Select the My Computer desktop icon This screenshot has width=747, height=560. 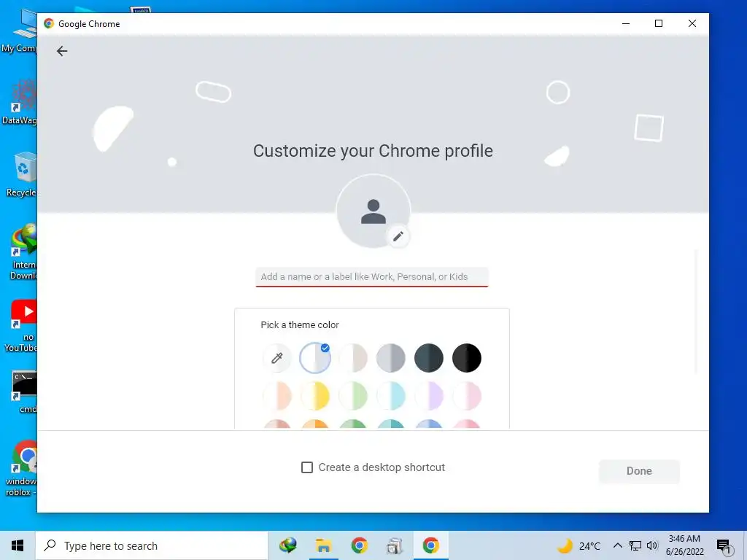19,29
